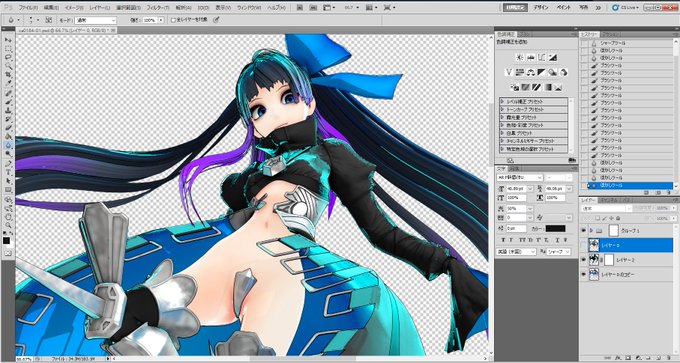Select the Hand tool

click(x=8, y=217)
